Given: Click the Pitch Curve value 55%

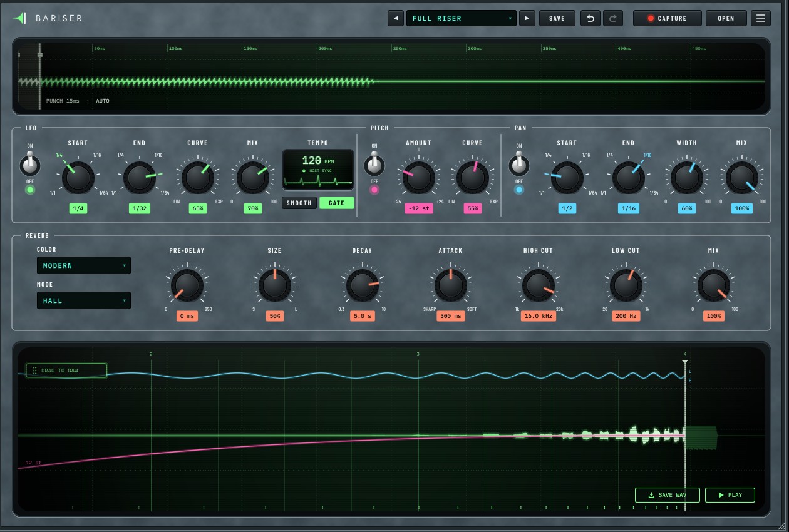Looking at the screenshot, I should (x=472, y=208).
